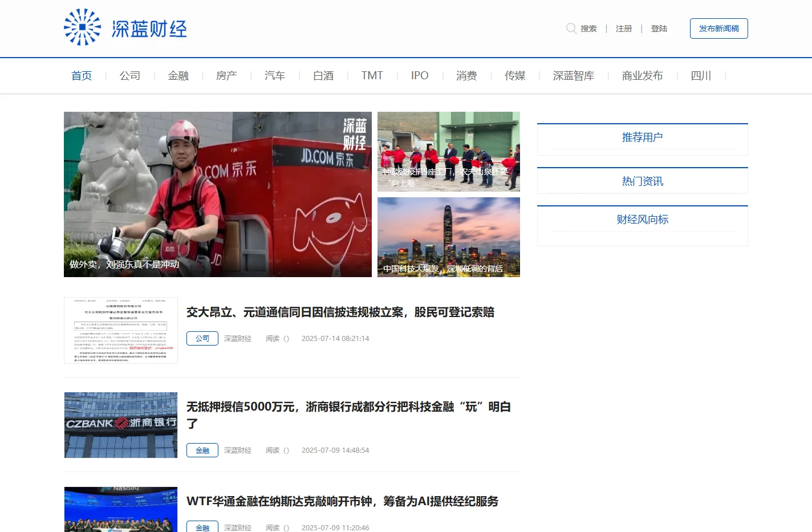
Task: Open the 财经风向标 sidebar heading
Action: click(x=643, y=220)
